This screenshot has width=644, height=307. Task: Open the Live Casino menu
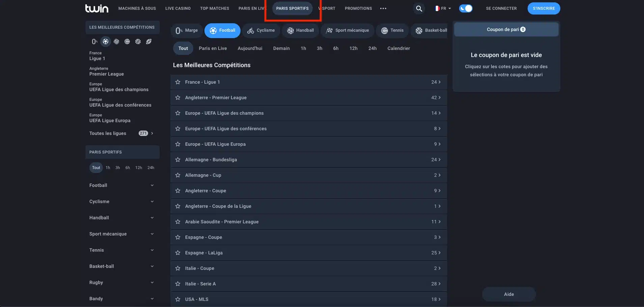coord(178,8)
